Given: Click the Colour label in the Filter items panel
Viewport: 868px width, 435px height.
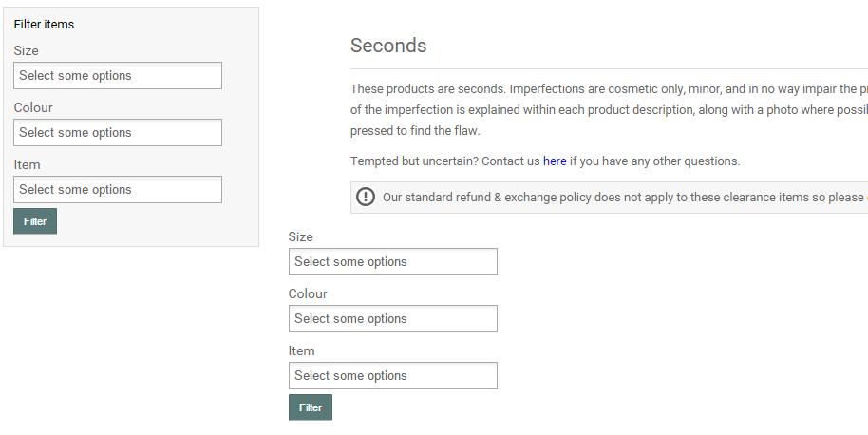Looking at the screenshot, I should (33, 108).
